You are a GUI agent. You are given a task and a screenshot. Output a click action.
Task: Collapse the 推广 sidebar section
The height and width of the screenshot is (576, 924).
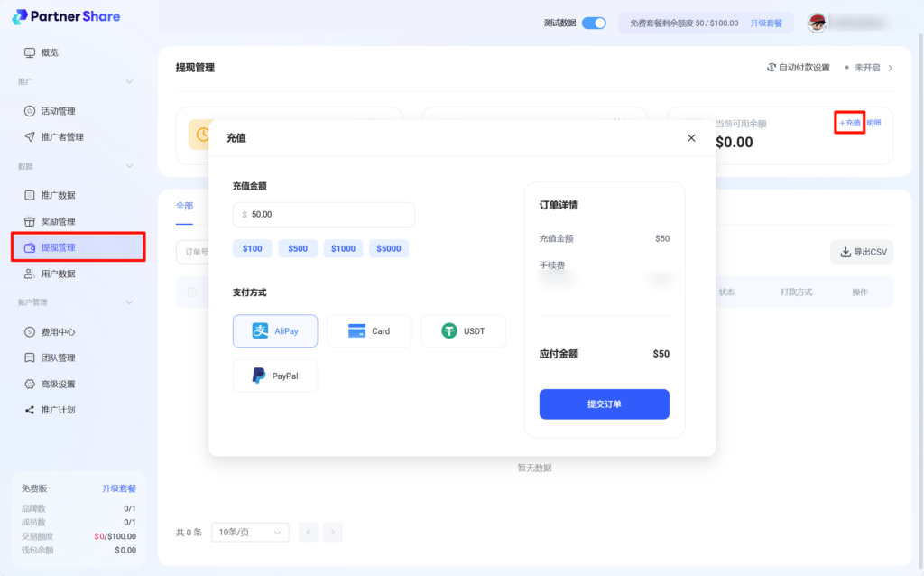click(x=129, y=82)
